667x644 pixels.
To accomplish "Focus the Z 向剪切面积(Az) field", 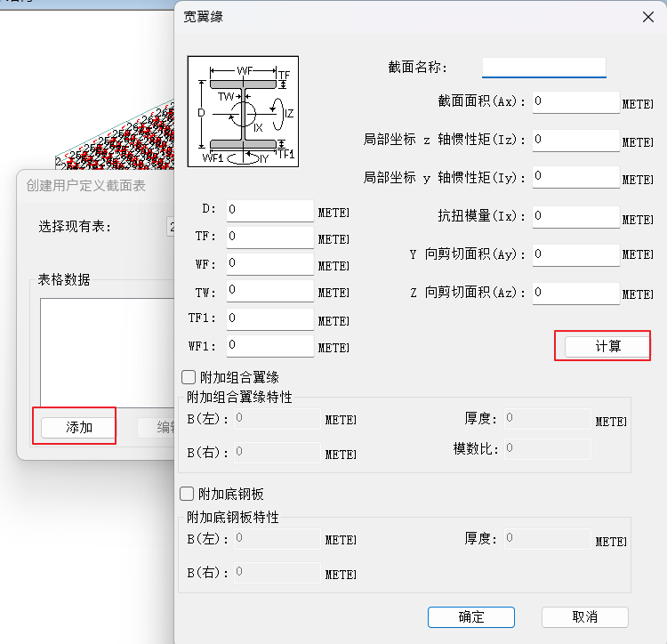I will 576,294.
